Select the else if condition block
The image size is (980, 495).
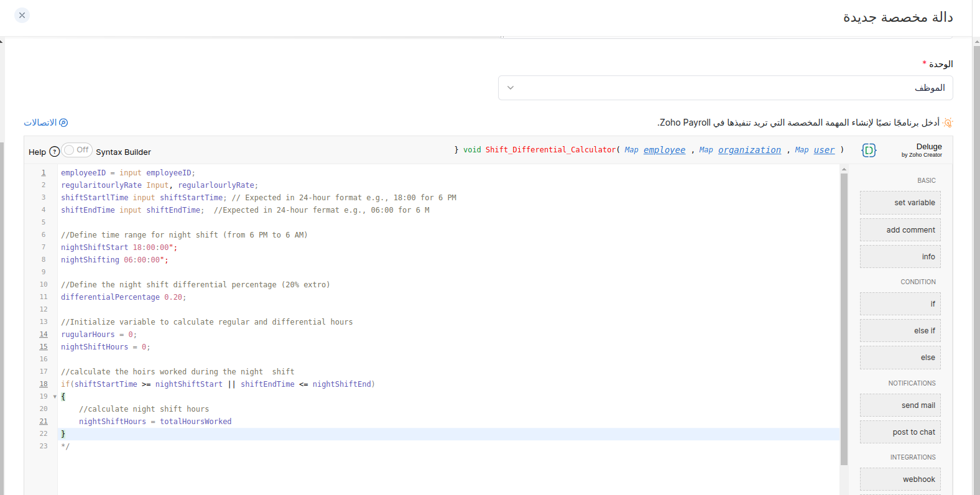point(900,331)
